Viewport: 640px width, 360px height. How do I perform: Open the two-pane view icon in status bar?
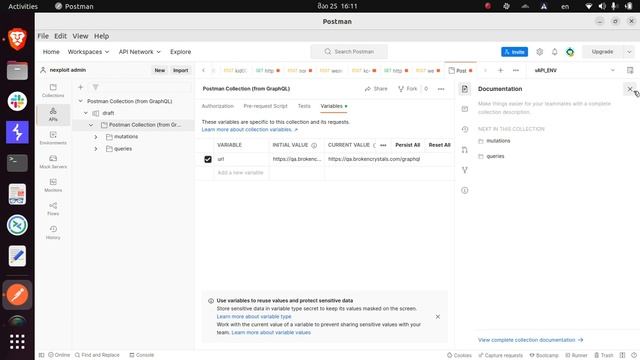point(622,355)
